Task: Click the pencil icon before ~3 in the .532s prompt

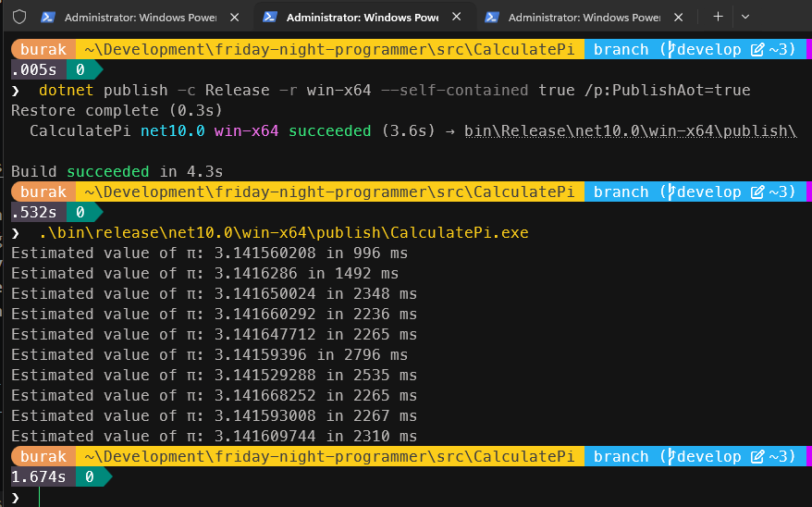Action: pyautogui.click(x=757, y=192)
